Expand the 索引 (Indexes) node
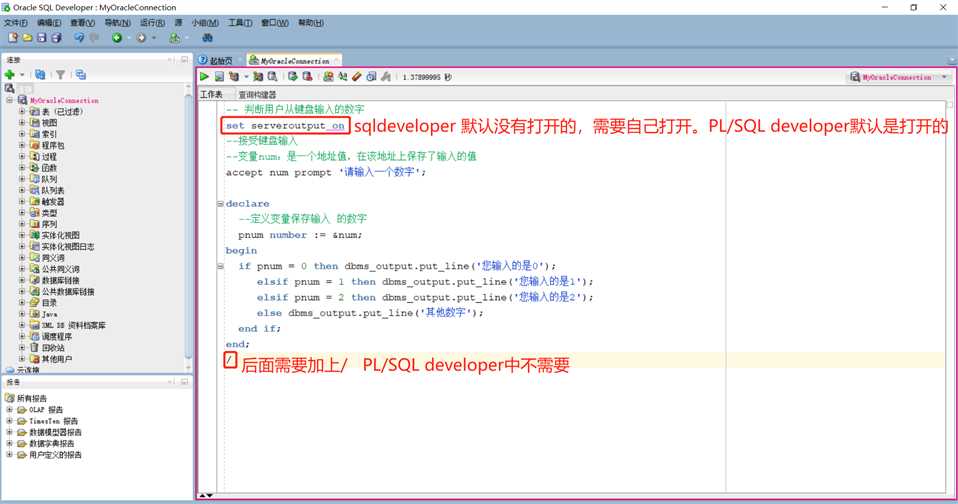 tap(22, 134)
